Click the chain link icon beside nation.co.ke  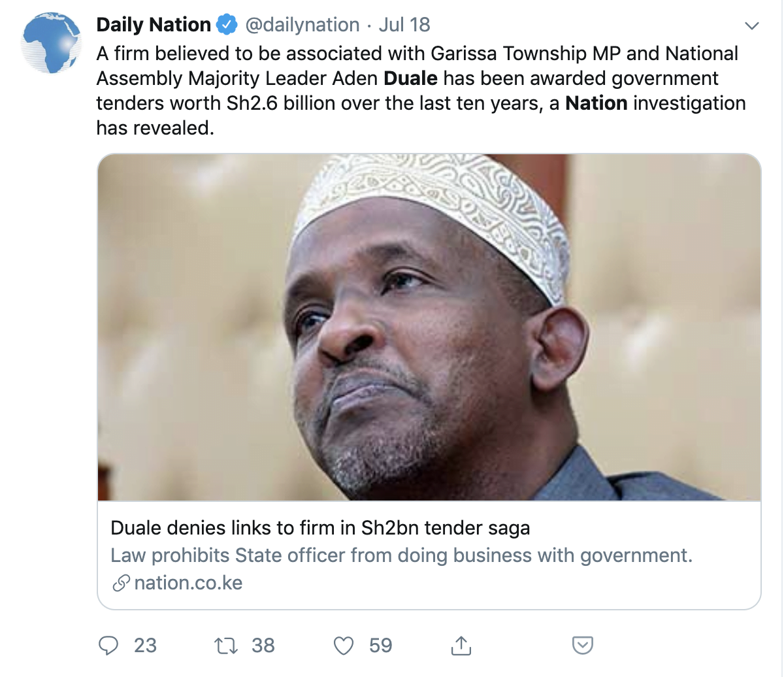click(x=121, y=583)
